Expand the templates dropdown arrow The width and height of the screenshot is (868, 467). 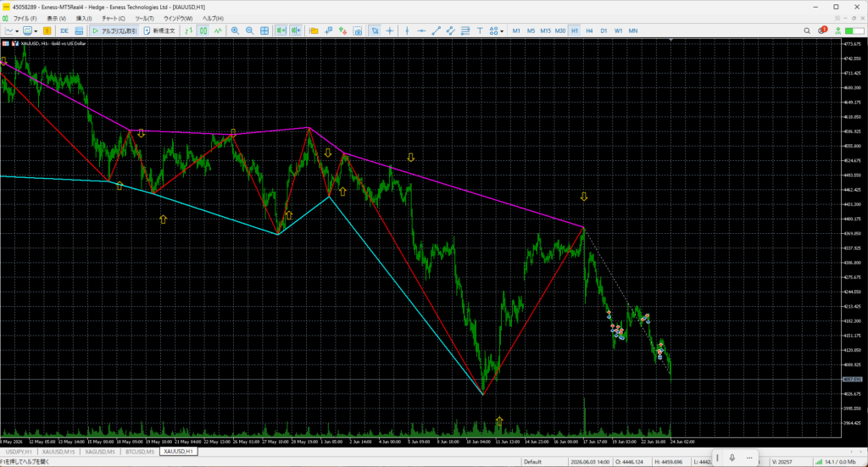(36, 31)
